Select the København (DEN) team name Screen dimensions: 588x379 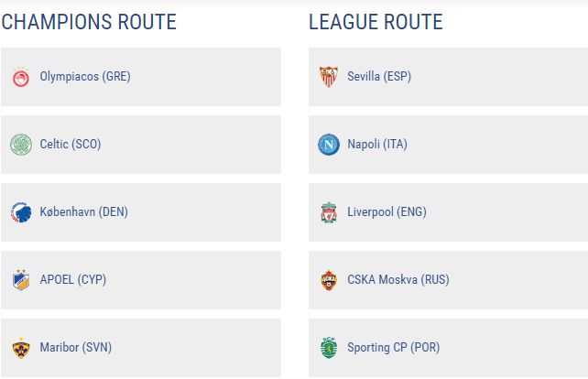point(84,212)
